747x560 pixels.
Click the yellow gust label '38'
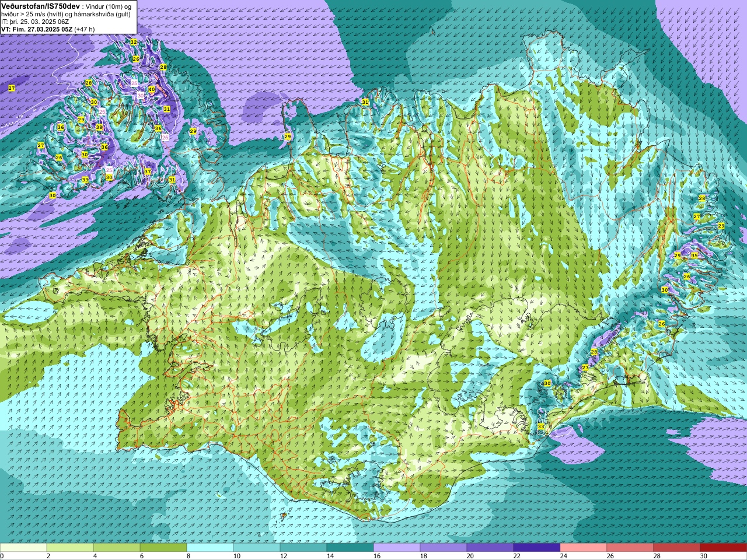point(99,127)
